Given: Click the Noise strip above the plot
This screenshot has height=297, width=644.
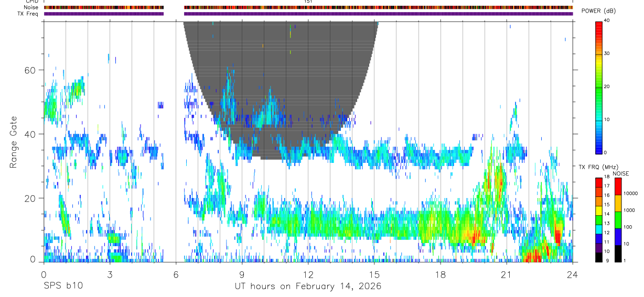Looking at the screenshot, I should [x=308, y=7].
